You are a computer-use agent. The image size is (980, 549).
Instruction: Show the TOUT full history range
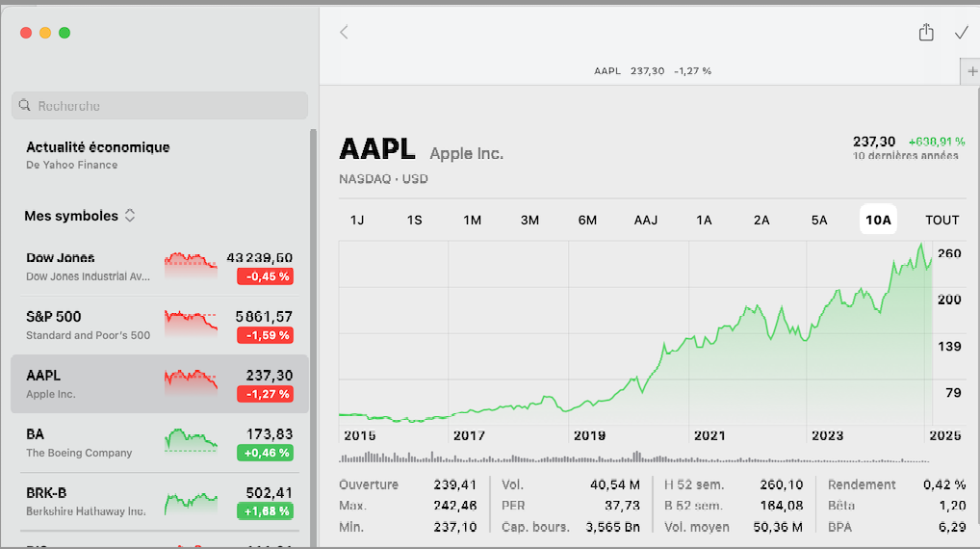(942, 220)
